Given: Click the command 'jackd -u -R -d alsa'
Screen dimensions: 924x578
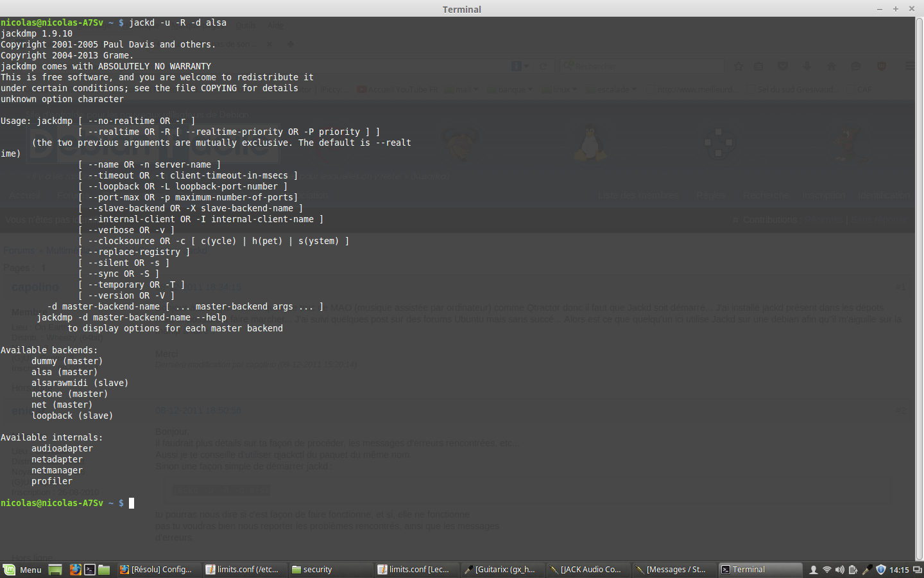Looking at the screenshot, I should 178,22.
